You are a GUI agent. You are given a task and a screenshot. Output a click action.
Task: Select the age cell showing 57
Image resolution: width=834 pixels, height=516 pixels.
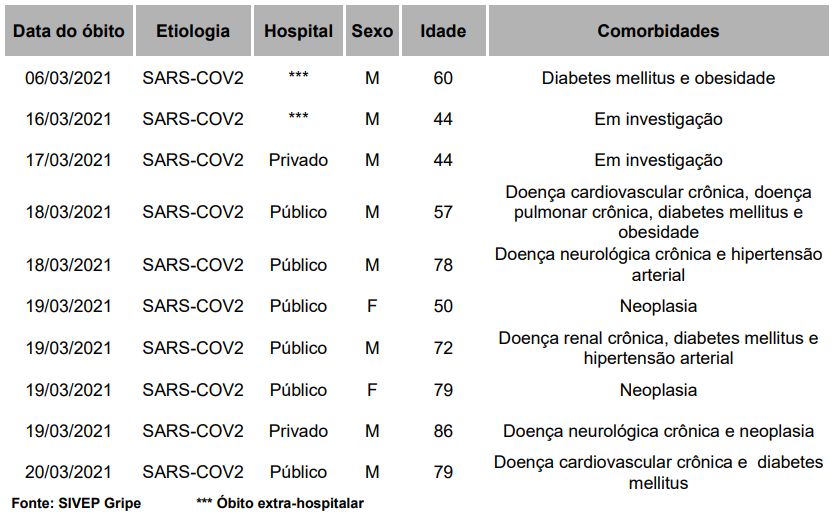443,212
